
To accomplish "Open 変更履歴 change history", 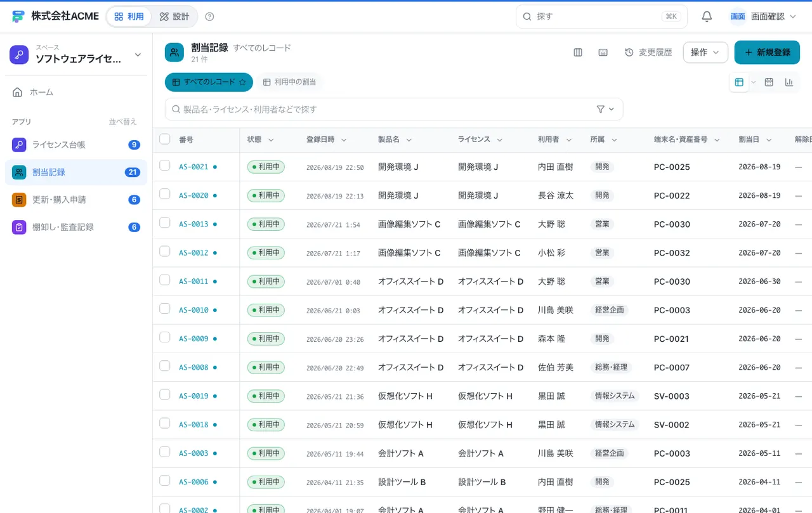I will click(648, 53).
